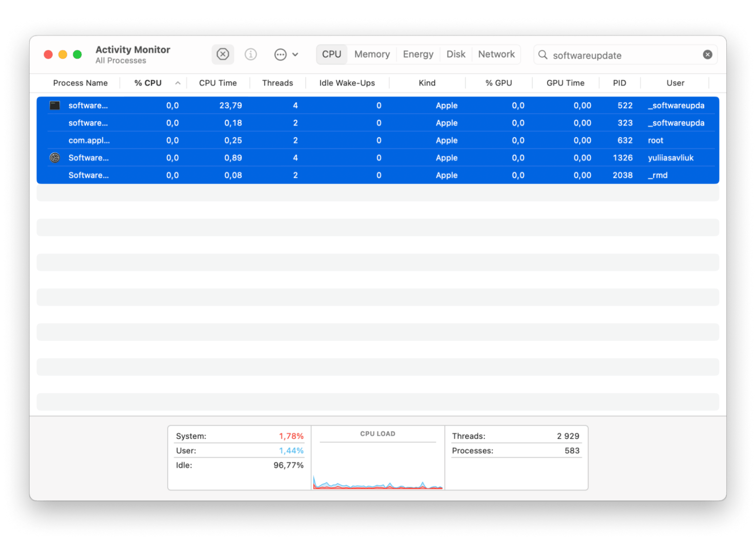
Task: Switch to the Memory tab
Action: pos(372,54)
